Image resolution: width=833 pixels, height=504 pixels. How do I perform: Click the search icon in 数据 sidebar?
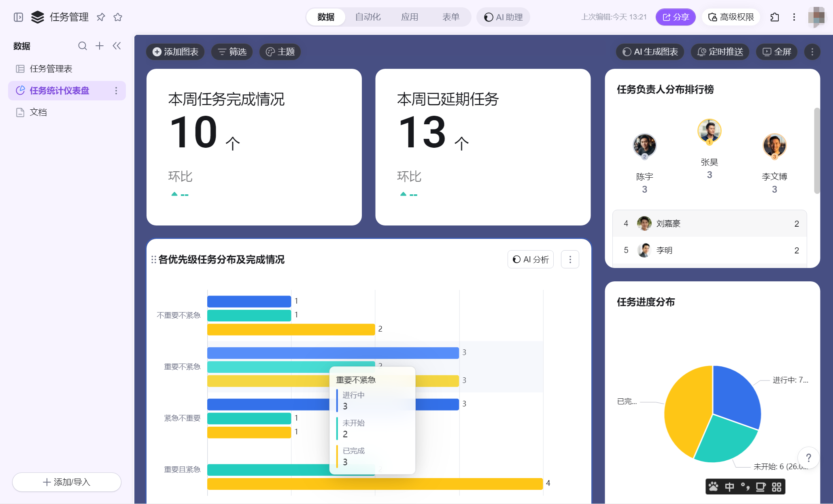(83, 46)
